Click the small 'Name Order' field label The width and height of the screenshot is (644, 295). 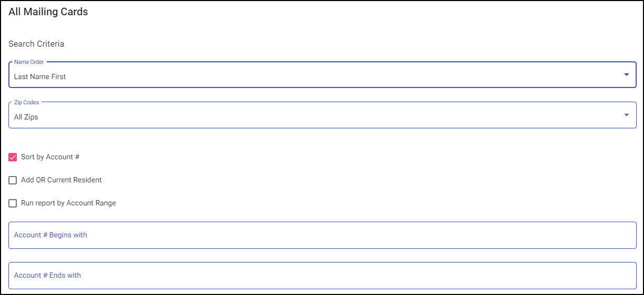[29, 62]
